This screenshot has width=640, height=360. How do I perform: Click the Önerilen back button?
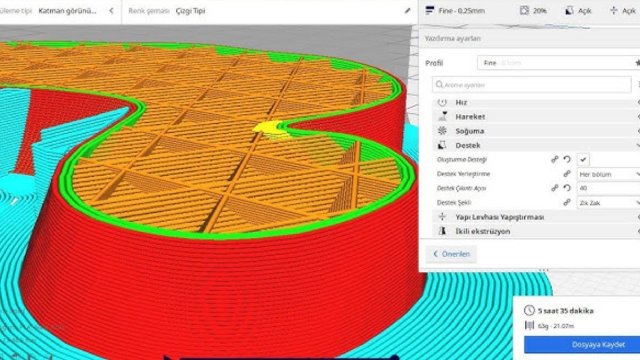tap(451, 254)
